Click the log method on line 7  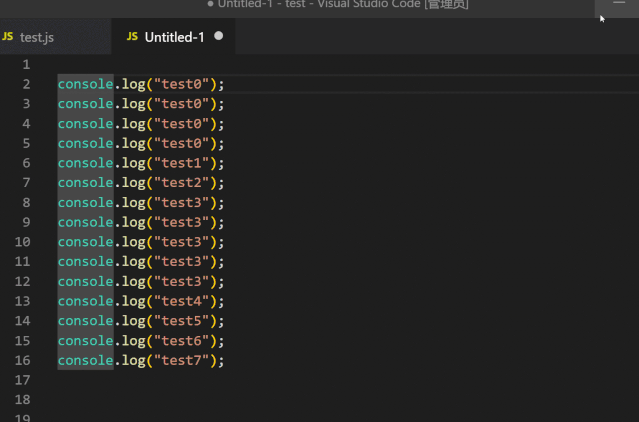click(134, 183)
